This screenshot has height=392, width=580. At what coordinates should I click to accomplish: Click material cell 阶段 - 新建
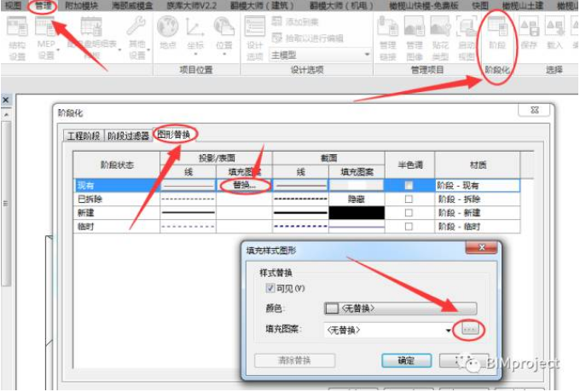pyautogui.click(x=477, y=213)
